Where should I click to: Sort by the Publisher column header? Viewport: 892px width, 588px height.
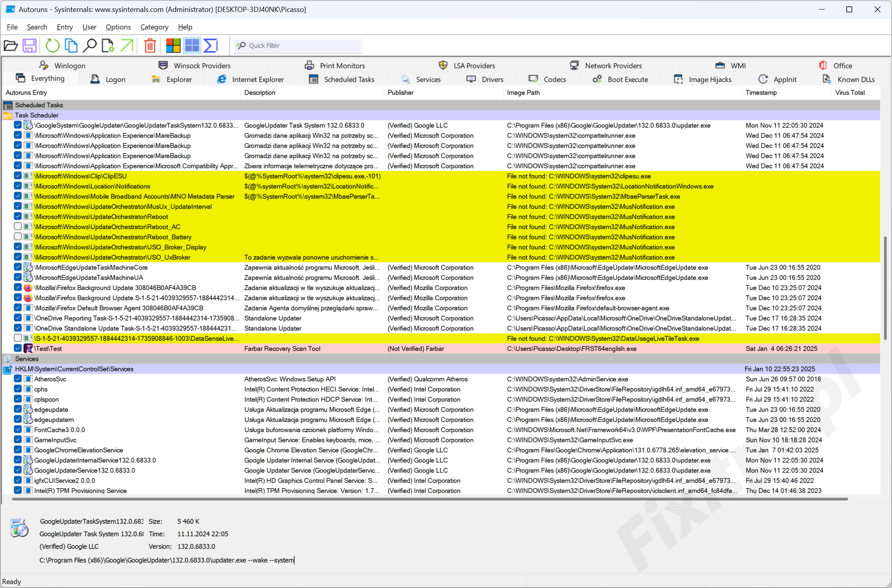pos(444,92)
